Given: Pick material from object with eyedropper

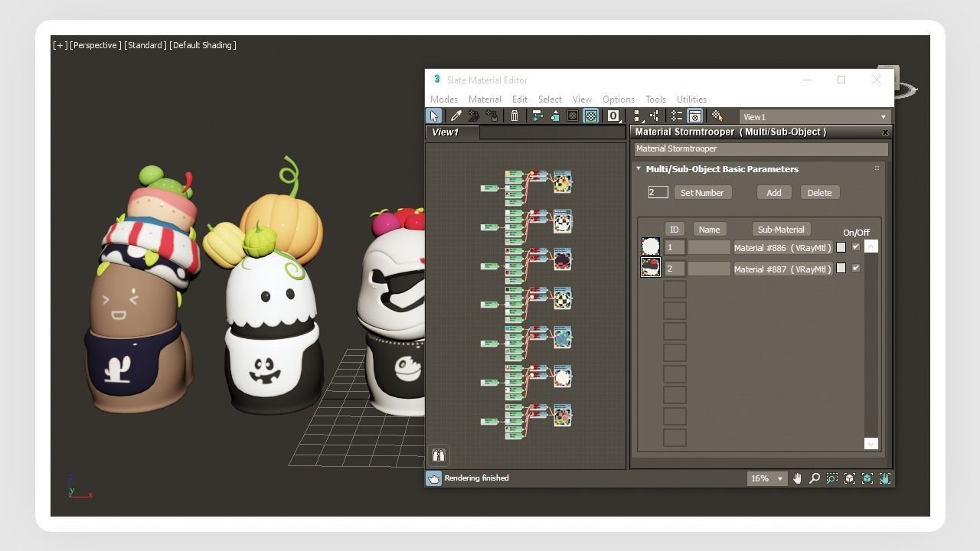Looking at the screenshot, I should point(456,116).
